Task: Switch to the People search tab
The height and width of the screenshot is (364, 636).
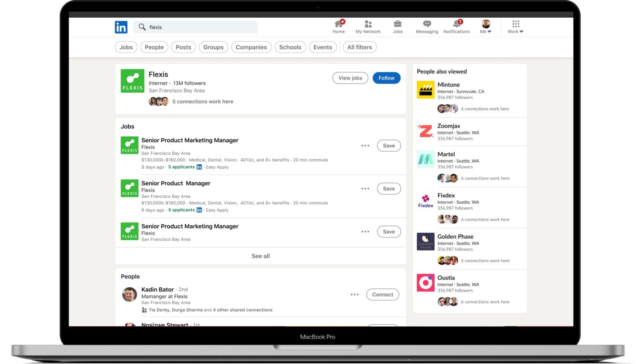Action: tap(154, 47)
